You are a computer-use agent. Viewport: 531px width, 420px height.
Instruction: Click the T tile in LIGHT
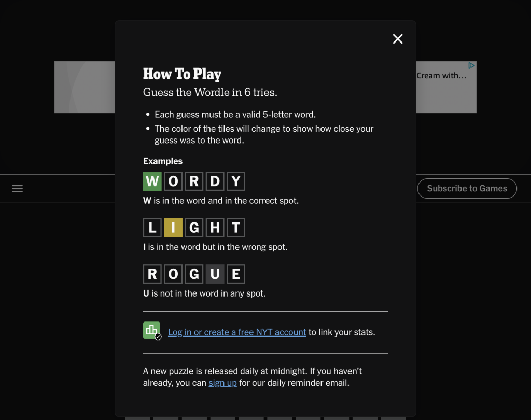coord(236,228)
